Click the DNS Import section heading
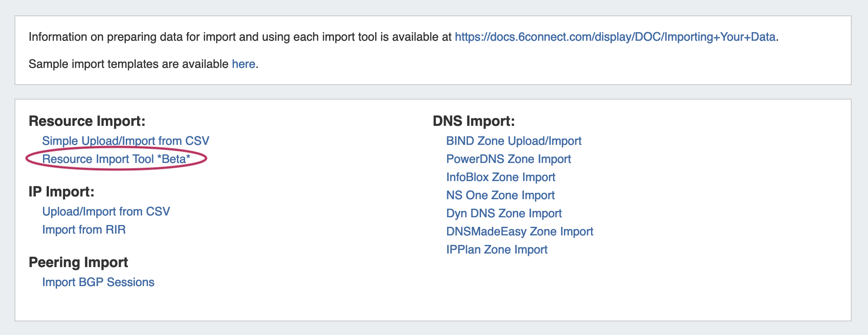868x335 pixels. (473, 121)
